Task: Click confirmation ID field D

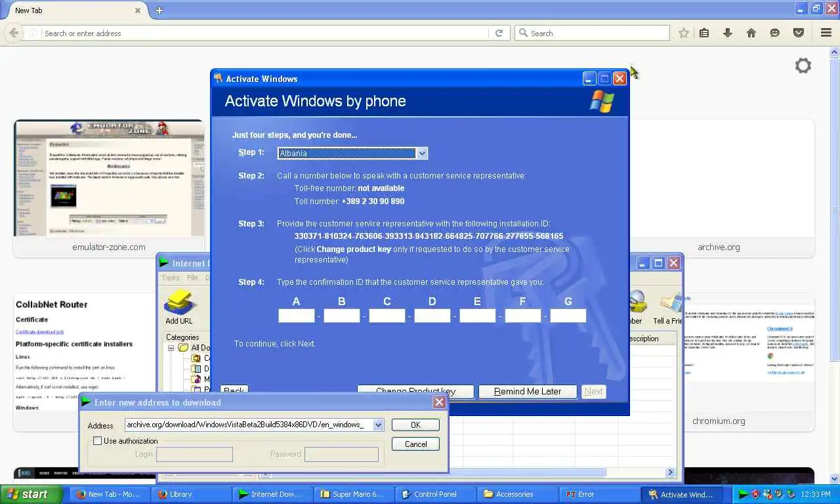Action: [432, 316]
